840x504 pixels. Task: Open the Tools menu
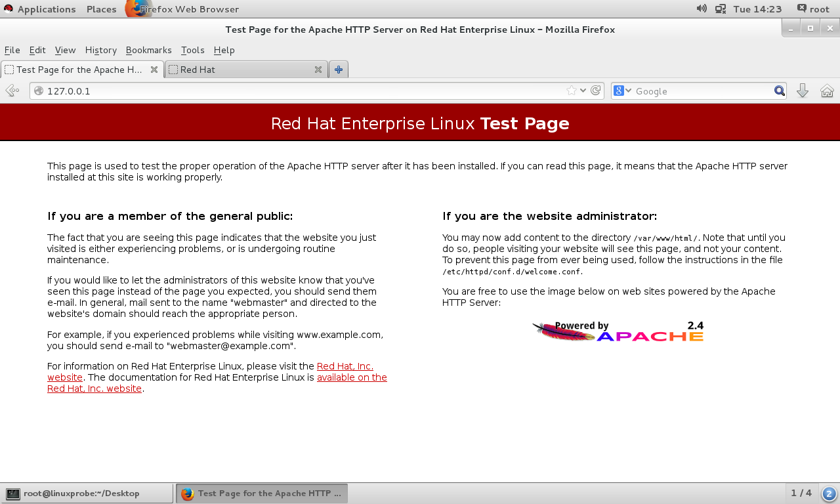(x=192, y=50)
